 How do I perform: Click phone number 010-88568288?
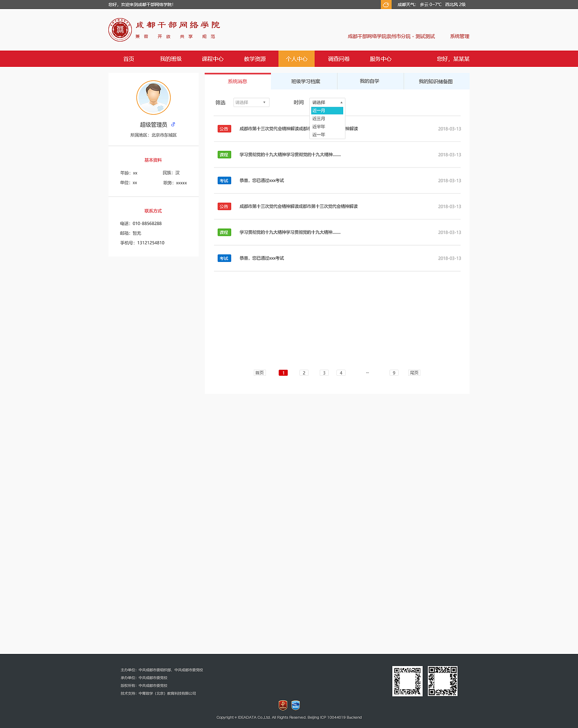click(147, 224)
